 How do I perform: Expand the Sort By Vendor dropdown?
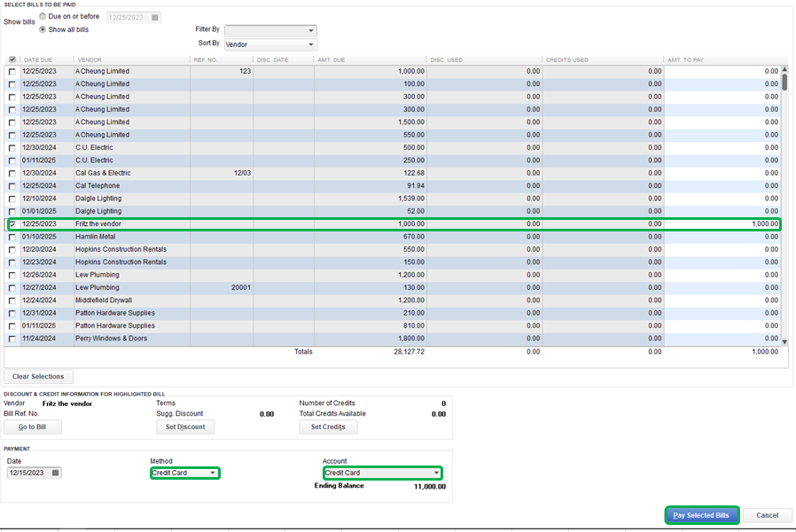tap(270, 44)
